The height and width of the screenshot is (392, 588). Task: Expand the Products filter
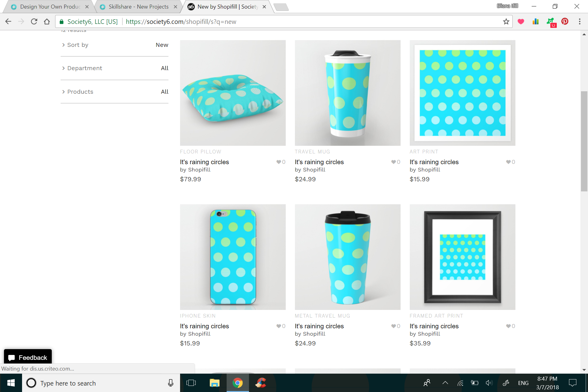pos(115,92)
